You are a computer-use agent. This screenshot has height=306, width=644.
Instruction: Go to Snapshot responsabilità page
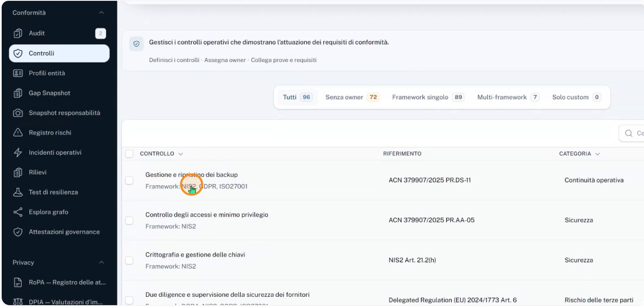(59, 113)
